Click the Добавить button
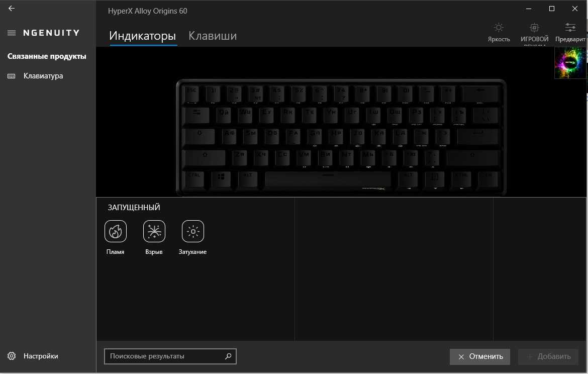This screenshot has width=588, height=374. [x=548, y=356]
